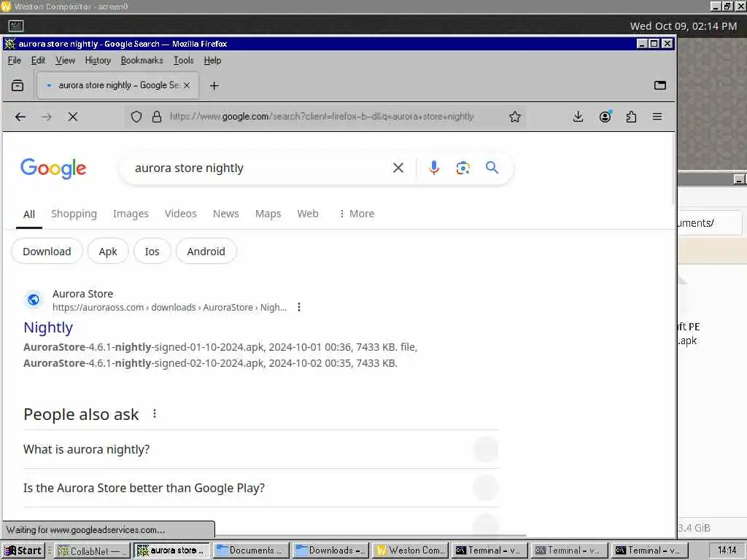Open the Tools menu
The image size is (747, 560).
click(183, 61)
